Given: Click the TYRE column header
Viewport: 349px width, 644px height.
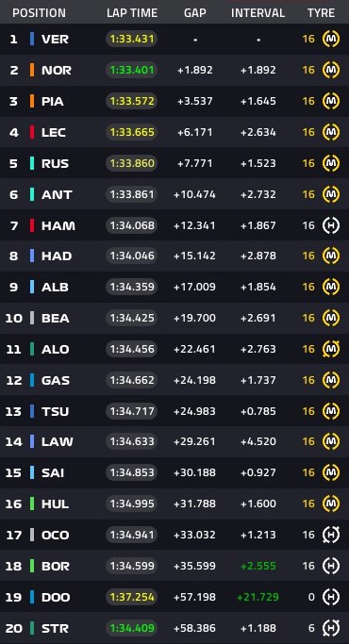Looking at the screenshot, I should pyautogui.click(x=321, y=13).
